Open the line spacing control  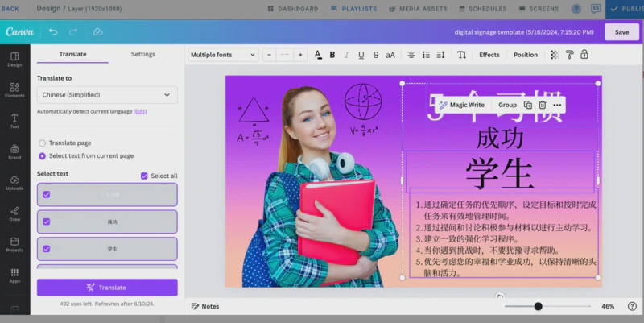tap(440, 55)
